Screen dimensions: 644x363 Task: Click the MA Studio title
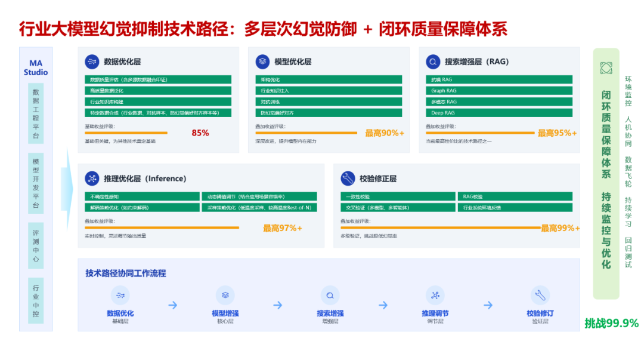click(36, 67)
